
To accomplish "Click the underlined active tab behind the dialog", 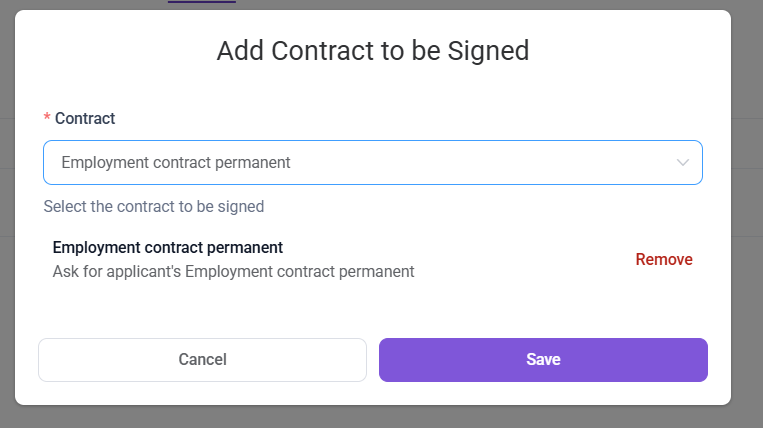I will pos(202,3).
